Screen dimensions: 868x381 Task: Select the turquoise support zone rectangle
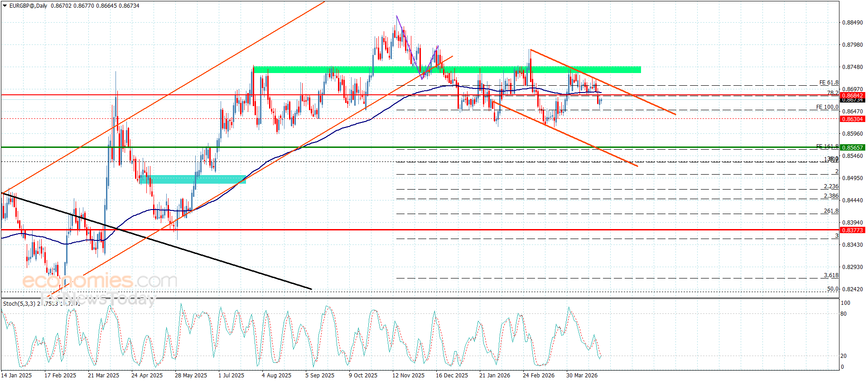point(193,180)
